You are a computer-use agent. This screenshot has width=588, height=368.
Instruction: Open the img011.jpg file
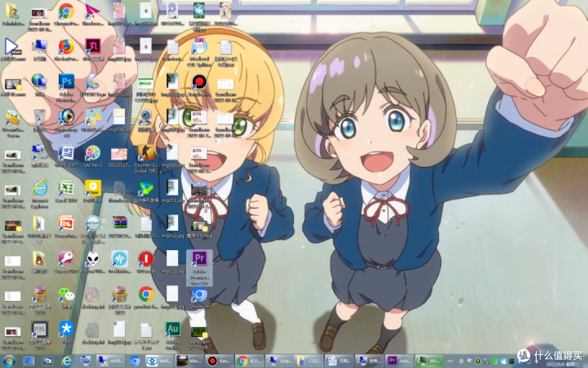pos(173,191)
